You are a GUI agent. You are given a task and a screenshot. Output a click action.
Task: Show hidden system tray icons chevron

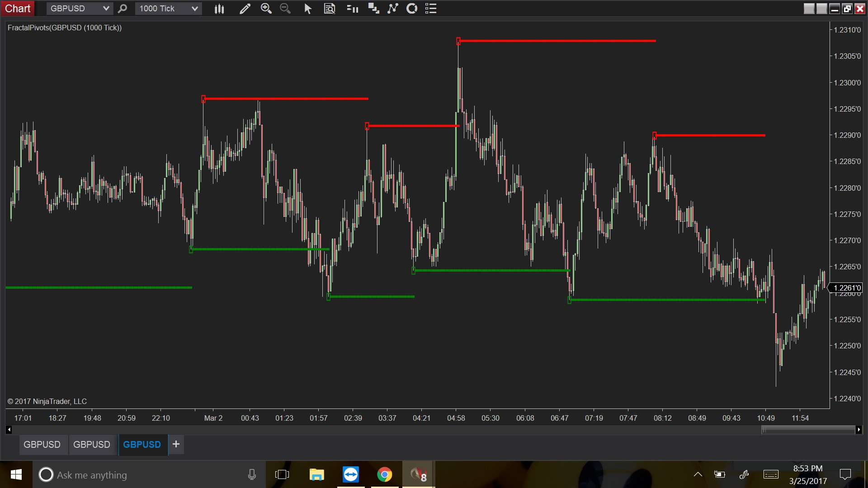tap(698, 474)
